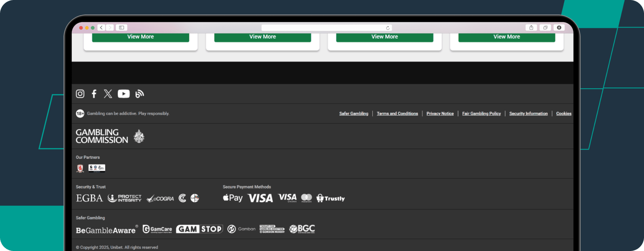
Task: Open the Cookies link
Action: 563,113
